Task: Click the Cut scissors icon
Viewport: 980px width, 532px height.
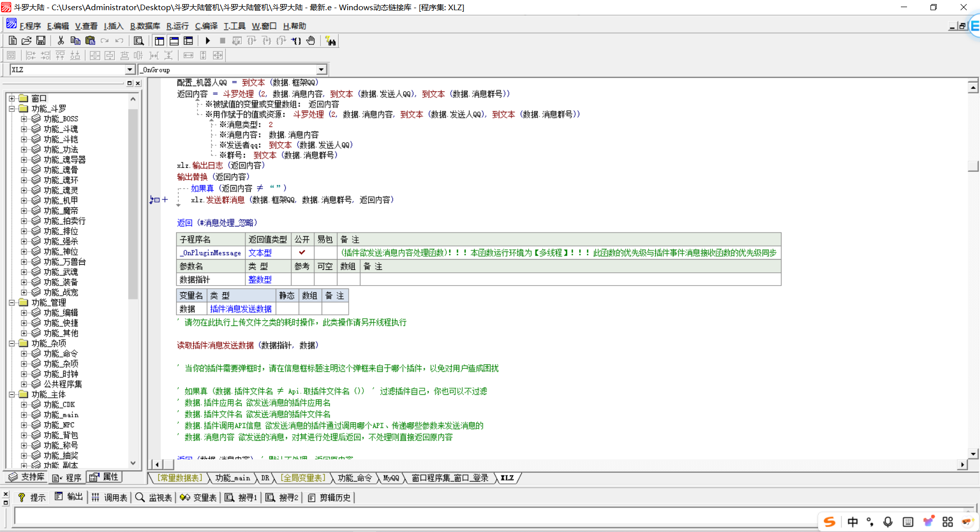Action: pyautogui.click(x=61, y=41)
